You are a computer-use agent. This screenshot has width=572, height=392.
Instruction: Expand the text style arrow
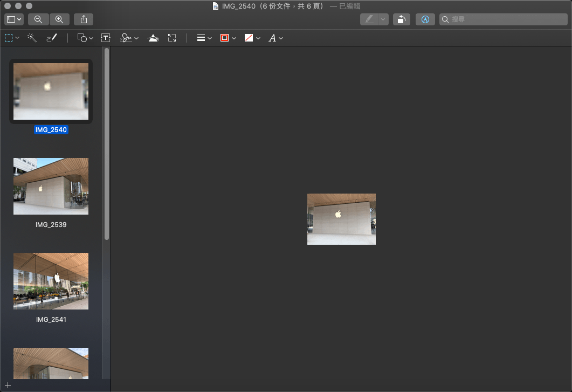(281, 38)
